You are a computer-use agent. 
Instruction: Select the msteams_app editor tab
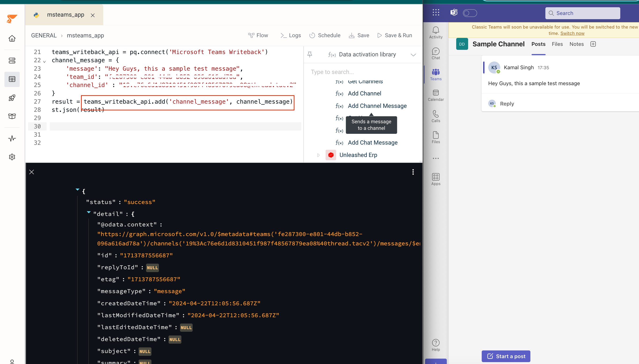pos(64,15)
